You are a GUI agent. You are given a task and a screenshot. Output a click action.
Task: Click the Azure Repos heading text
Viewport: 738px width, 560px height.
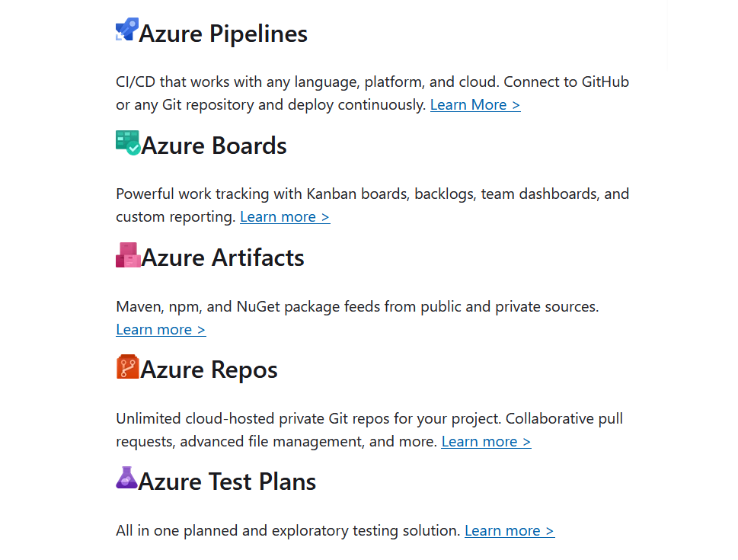209,370
